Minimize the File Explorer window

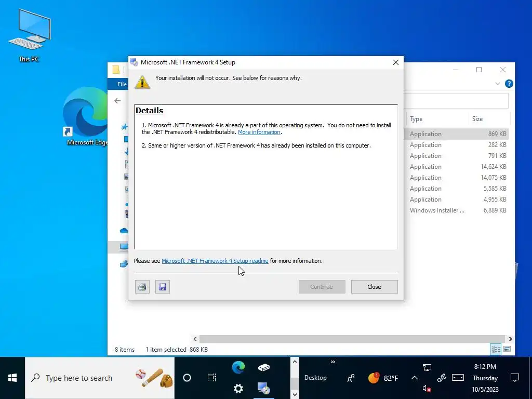[456, 70]
